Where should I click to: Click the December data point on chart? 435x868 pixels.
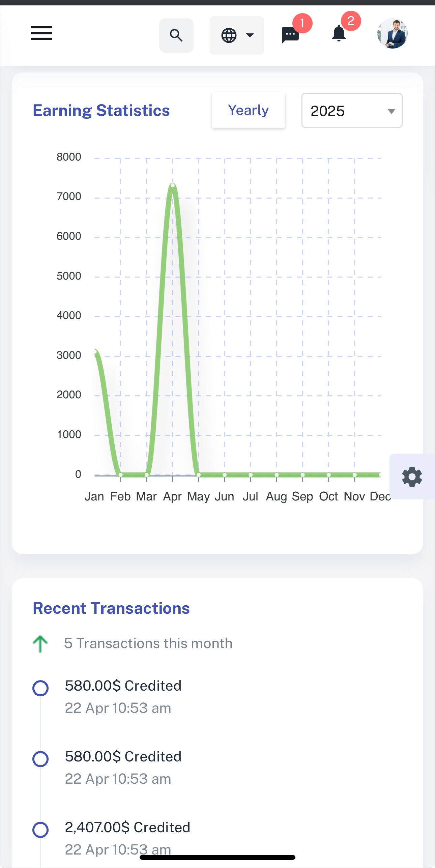coord(380,475)
